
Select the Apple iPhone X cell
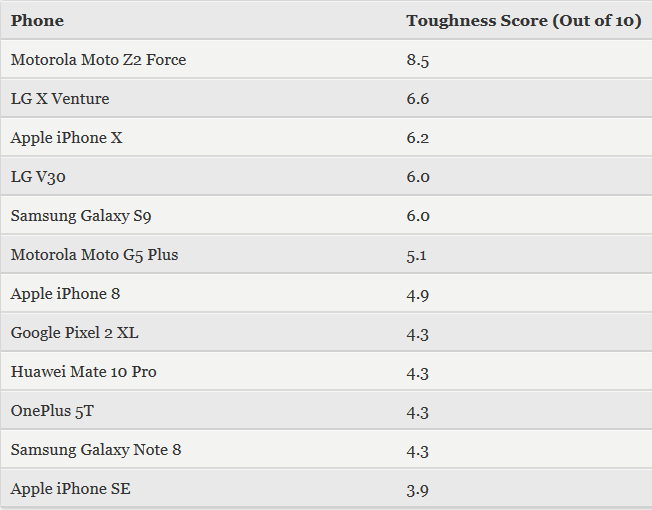pyautogui.click(x=66, y=138)
